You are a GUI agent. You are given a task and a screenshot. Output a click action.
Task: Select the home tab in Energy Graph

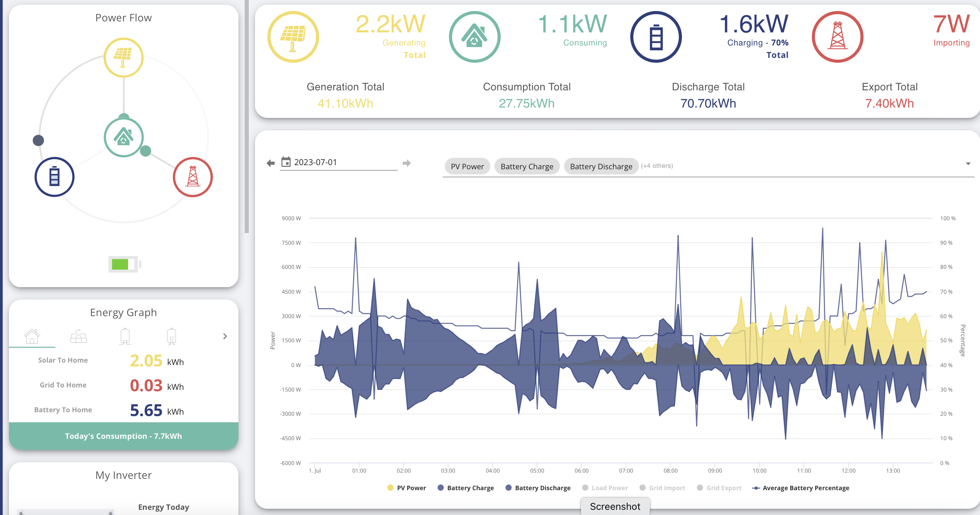coord(32,336)
